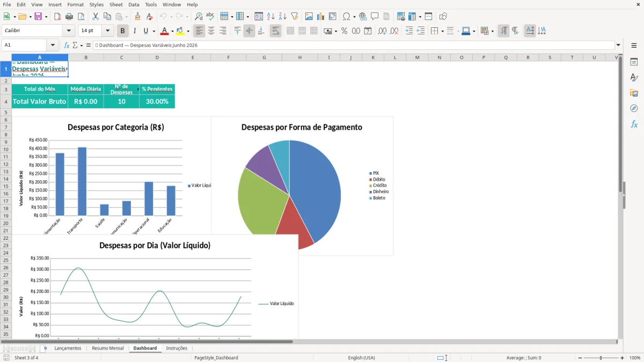Open Special Character dropdown arrow
This screenshot has width=644, height=362.
click(x=354, y=17)
